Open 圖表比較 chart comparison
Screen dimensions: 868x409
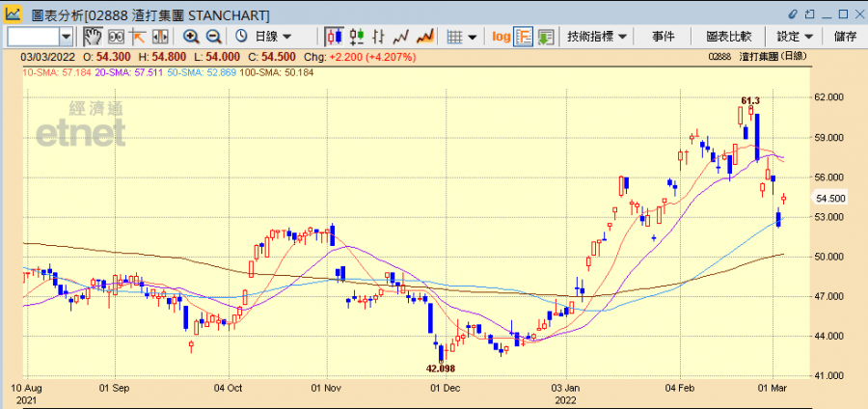pos(728,37)
